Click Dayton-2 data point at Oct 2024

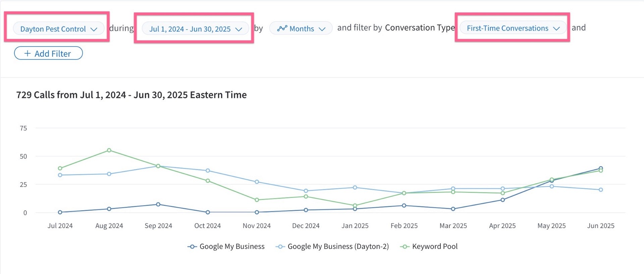point(208,171)
